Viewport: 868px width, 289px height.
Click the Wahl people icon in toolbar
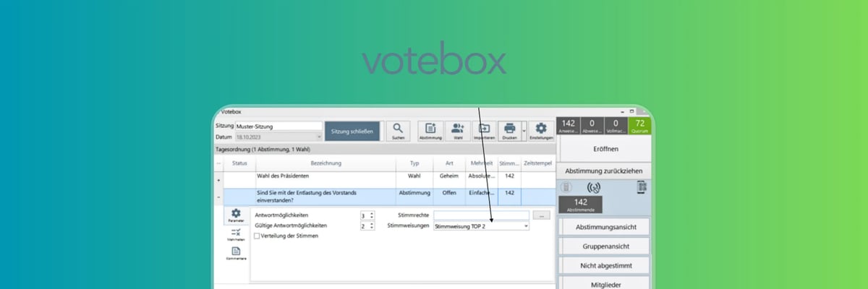click(x=458, y=131)
